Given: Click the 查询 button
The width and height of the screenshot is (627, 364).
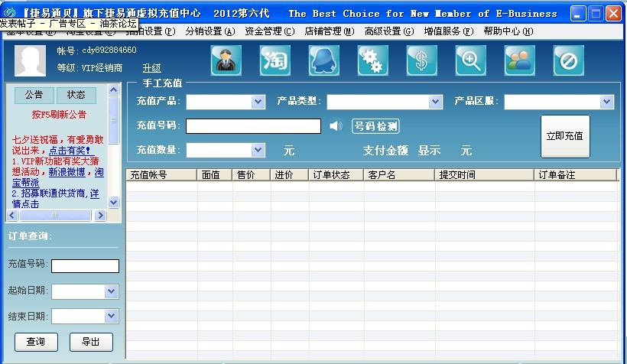Looking at the screenshot, I should pos(36,342).
